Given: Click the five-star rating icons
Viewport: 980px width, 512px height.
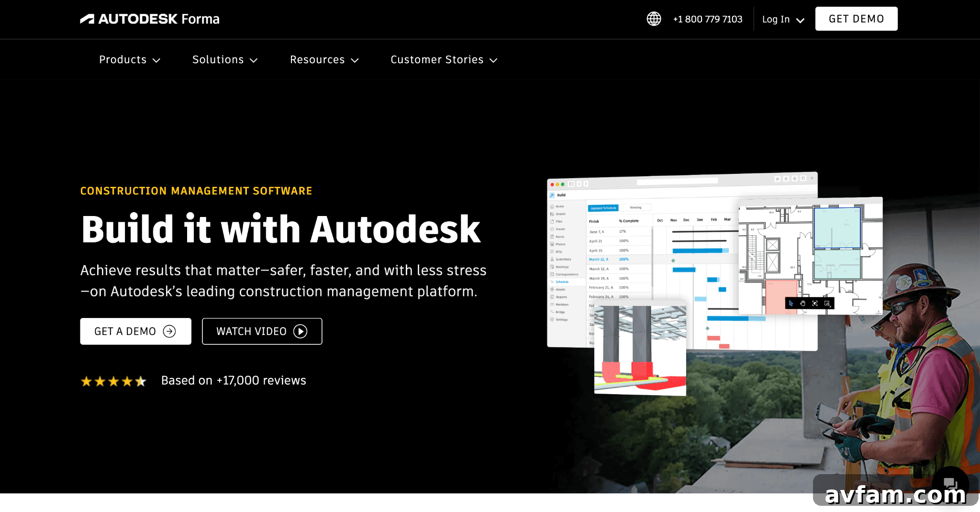Looking at the screenshot, I should (113, 381).
